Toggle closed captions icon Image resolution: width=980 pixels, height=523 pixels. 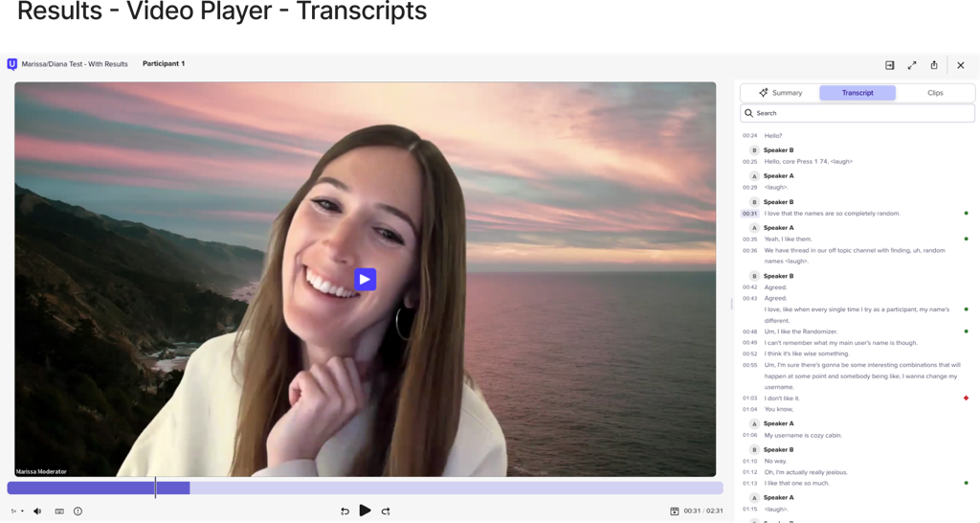[59, 512]
